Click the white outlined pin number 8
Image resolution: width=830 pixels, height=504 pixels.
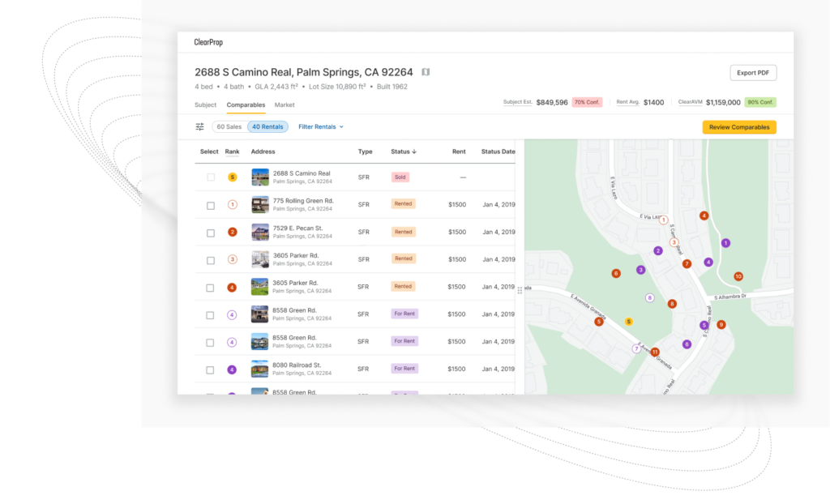pos(649,298)
